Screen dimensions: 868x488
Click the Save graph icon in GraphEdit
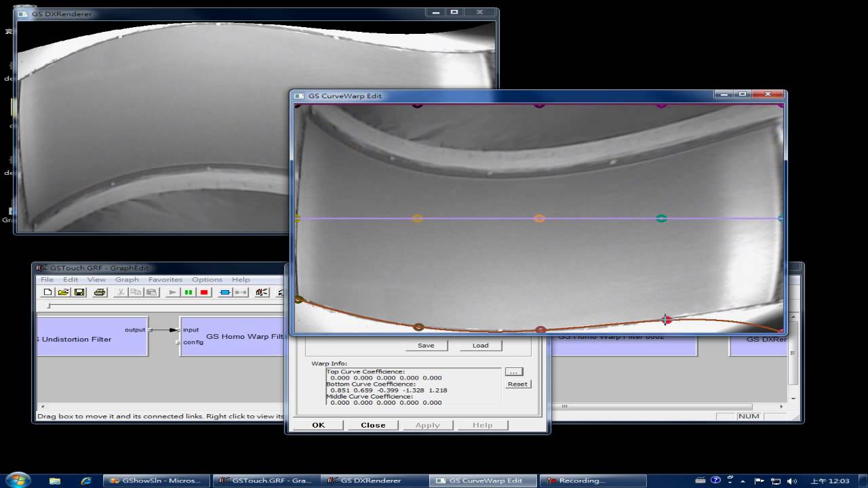pyautogui.click(x=79, y=292)
